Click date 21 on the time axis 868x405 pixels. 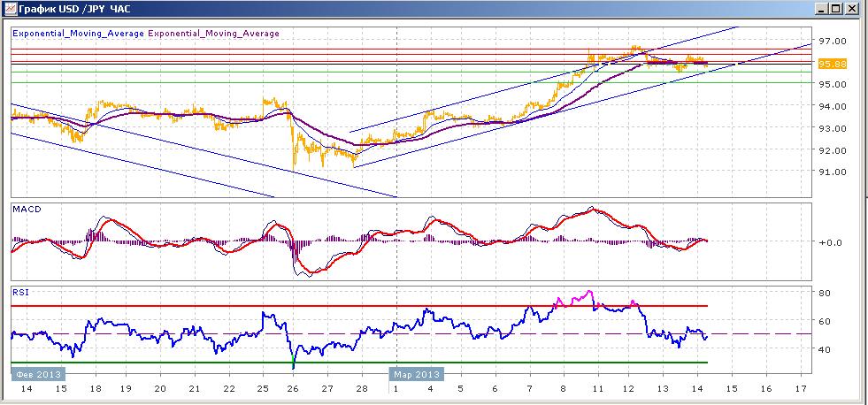point(195,389)
